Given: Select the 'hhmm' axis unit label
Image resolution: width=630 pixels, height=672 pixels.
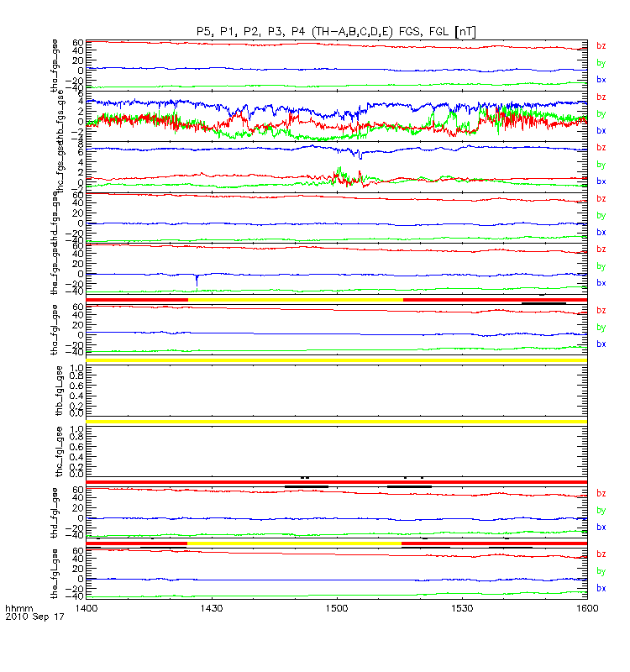Looking at the screenshot, I should click(x=18, y=608).
